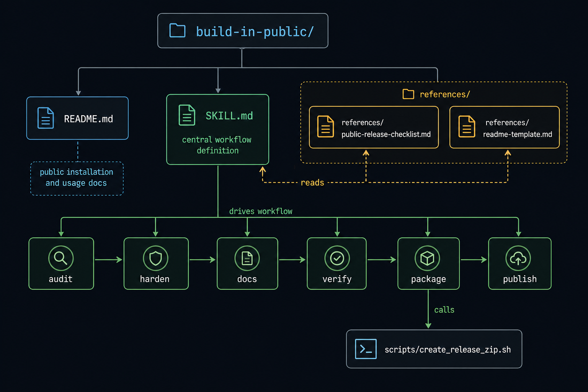Screen dimensions: 588x392
Task: Click the references/ folder icon
Action: 408,94
